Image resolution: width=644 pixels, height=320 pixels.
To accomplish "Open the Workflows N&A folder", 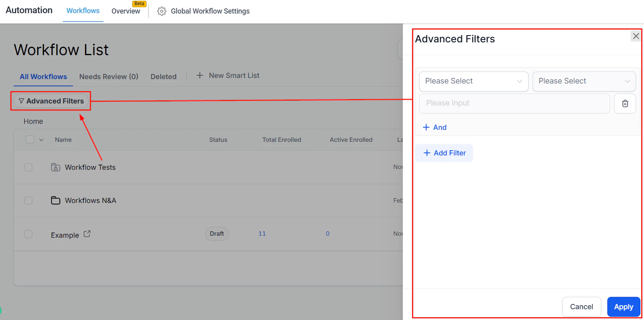I will (91, 201).
